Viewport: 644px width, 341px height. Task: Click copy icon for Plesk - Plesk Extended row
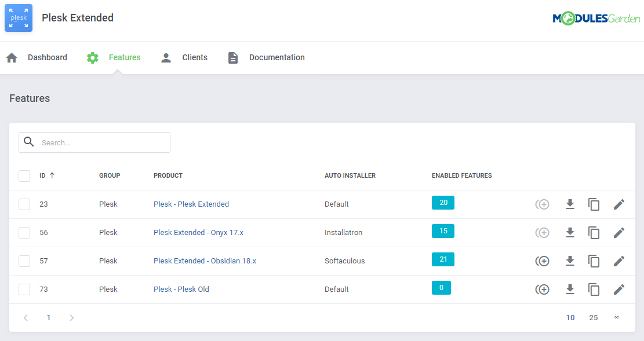click(594, 204)
